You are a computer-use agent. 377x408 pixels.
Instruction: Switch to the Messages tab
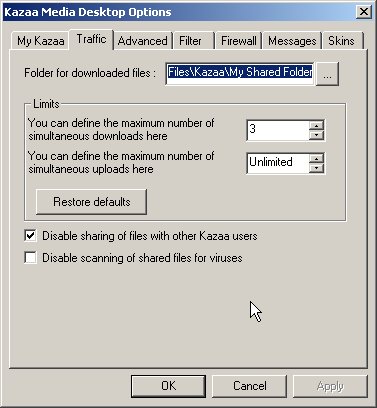(x=292, y=41)
